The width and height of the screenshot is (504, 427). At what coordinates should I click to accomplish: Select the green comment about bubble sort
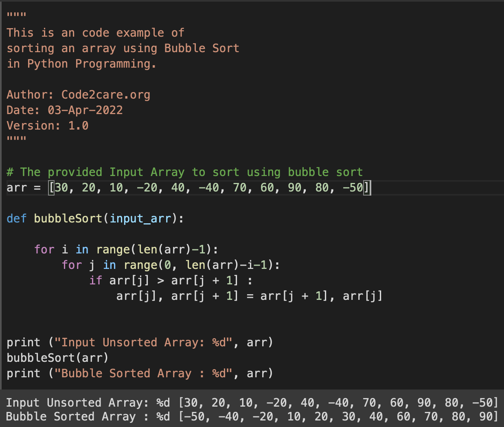click(x=183, y=172)
